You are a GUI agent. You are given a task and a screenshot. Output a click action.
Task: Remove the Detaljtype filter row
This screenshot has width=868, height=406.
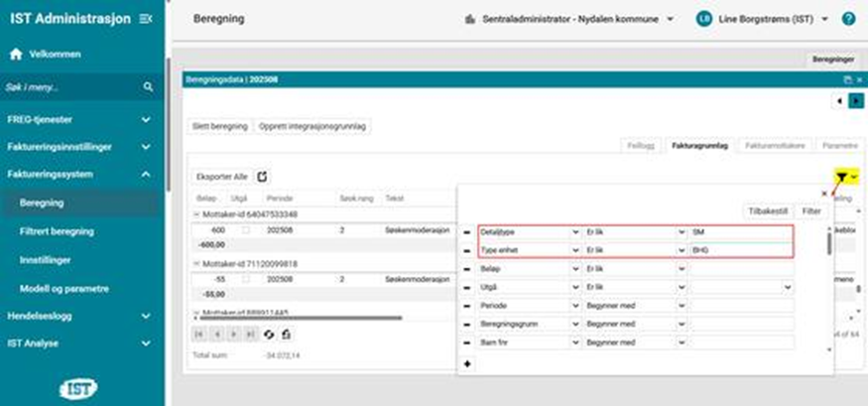(467, 232)
